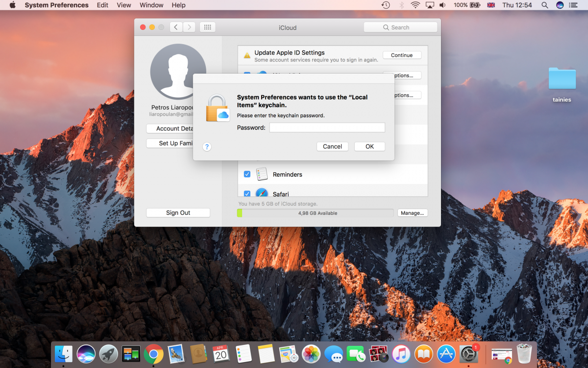
Task: Click the account profile picture
Action: coord(178,72)
